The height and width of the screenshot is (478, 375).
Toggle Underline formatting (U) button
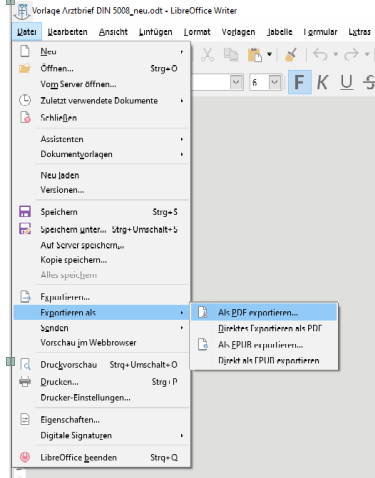pos(347,82)
